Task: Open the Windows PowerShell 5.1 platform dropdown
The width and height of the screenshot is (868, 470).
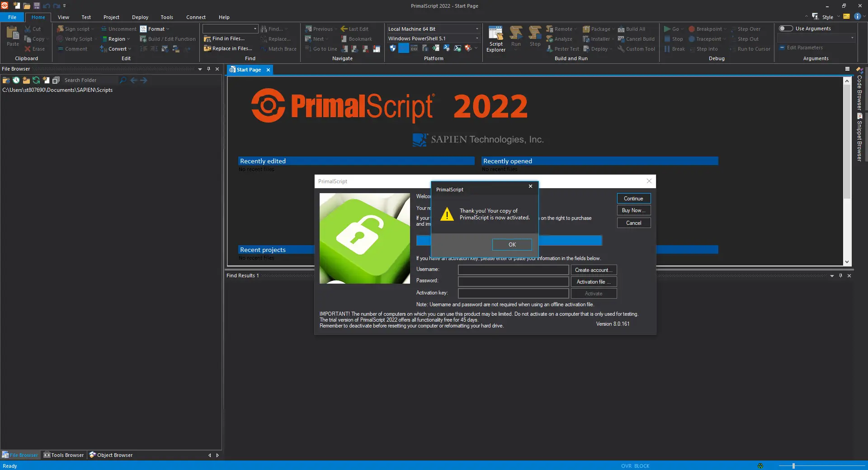Action: click(477, 39)
